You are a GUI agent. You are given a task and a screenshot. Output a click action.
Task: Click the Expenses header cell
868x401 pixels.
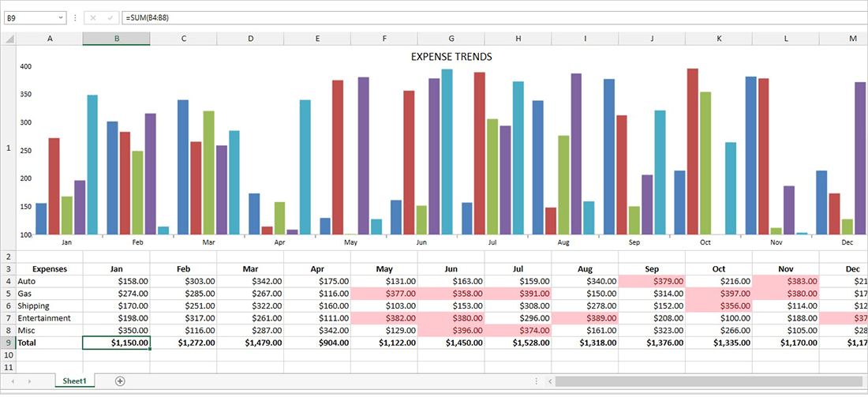(x=49, y=268)
